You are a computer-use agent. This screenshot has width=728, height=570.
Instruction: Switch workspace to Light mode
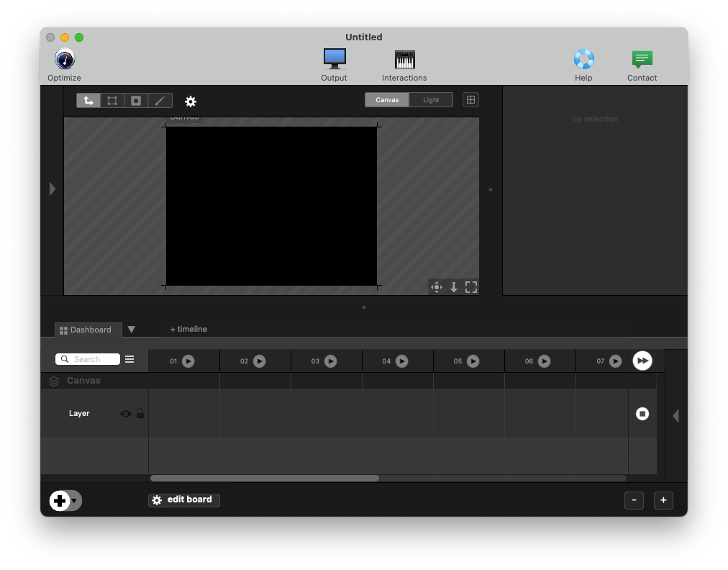(x=431, y=100)
